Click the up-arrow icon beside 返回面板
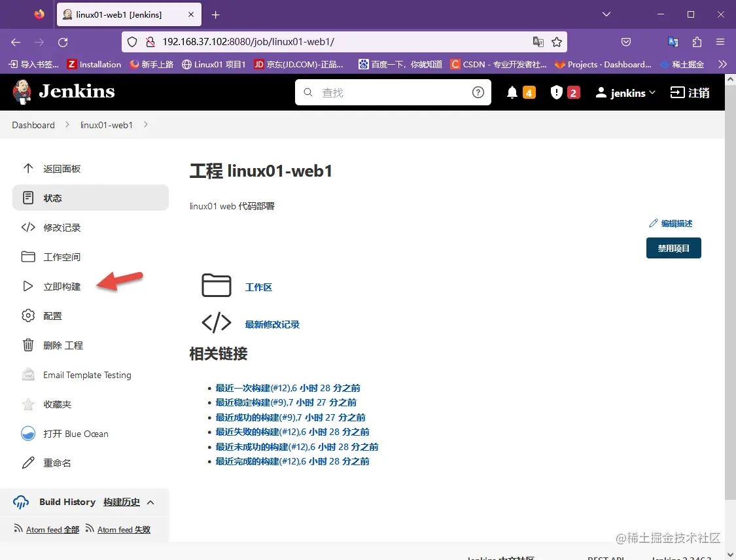This screenshot has height=560, width=736. (x=28, y=169)
